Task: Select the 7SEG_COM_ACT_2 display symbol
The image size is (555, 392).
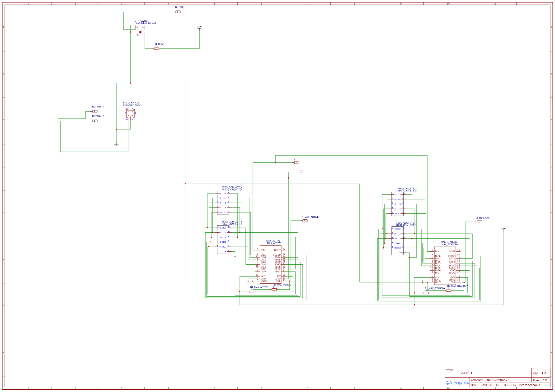Action: [x=223, y=203]
